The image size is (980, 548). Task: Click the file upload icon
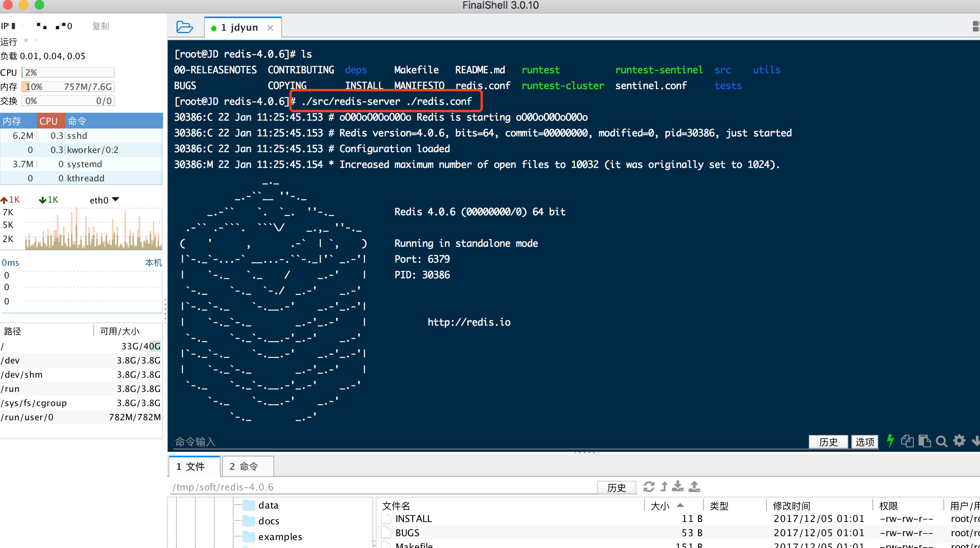[x=694, y=487]
